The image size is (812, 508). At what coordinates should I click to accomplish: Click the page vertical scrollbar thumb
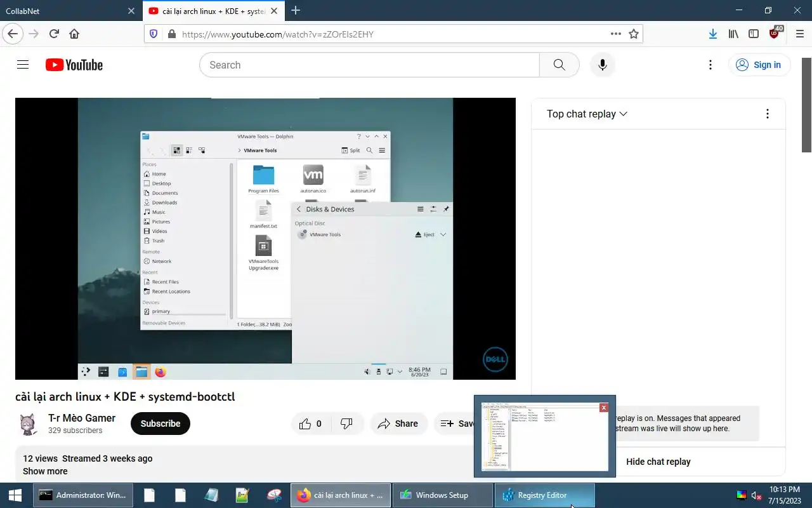806,105
